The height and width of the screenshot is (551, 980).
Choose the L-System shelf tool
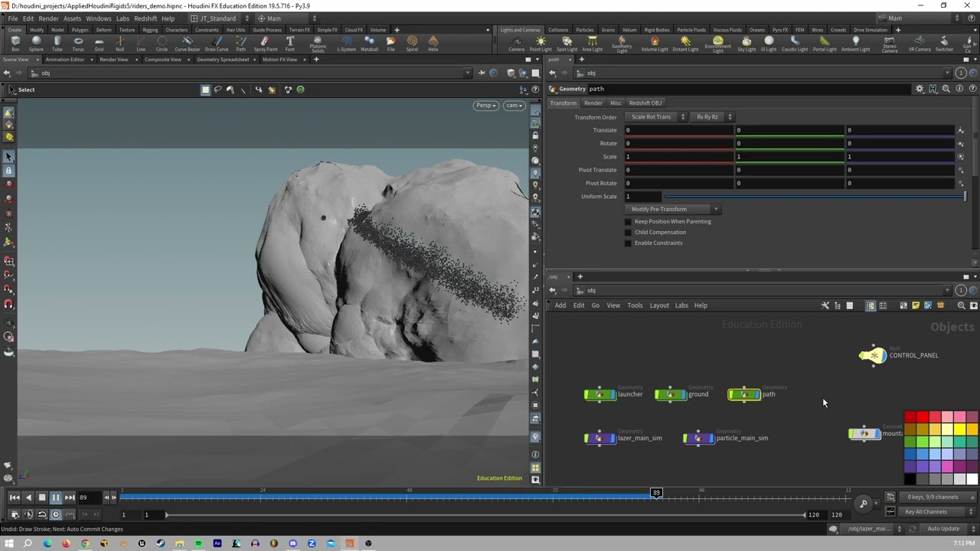point(347,44)
